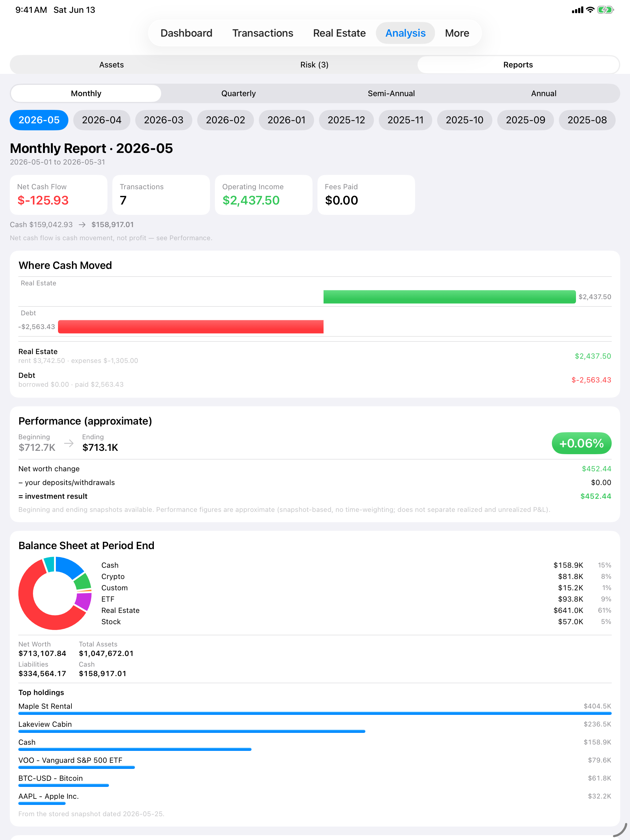
Task: Select the 2025-08 month pill
Action: (x=587, y=120)
